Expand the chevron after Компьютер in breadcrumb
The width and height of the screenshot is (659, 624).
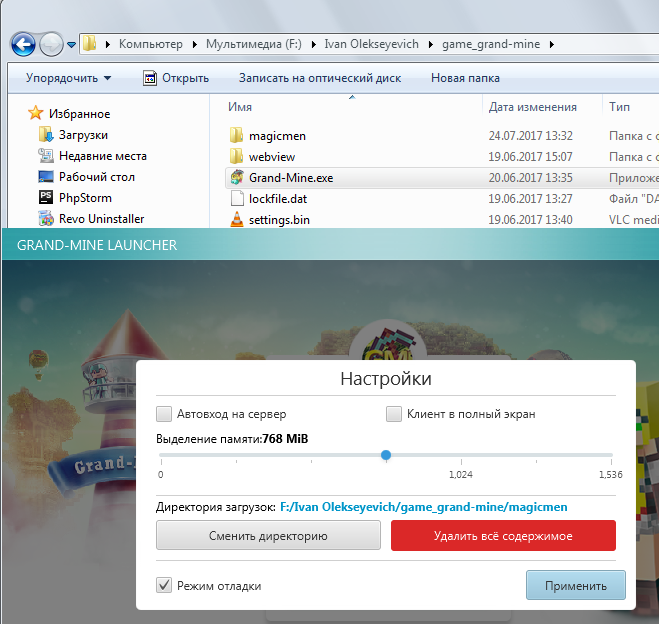(195, 44)
